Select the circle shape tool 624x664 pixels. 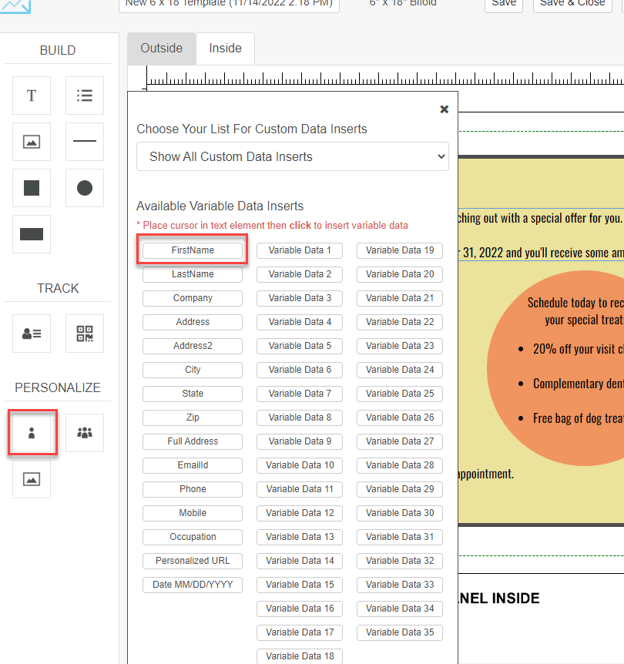tap(84, 188)
